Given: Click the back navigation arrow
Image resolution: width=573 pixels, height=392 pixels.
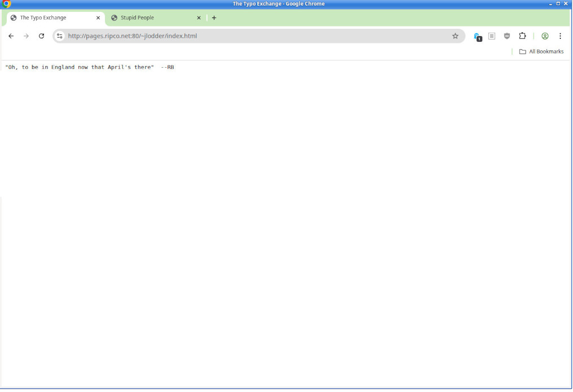Looking at the screenshot, I should pyautogui.click(x=11, y=36).
